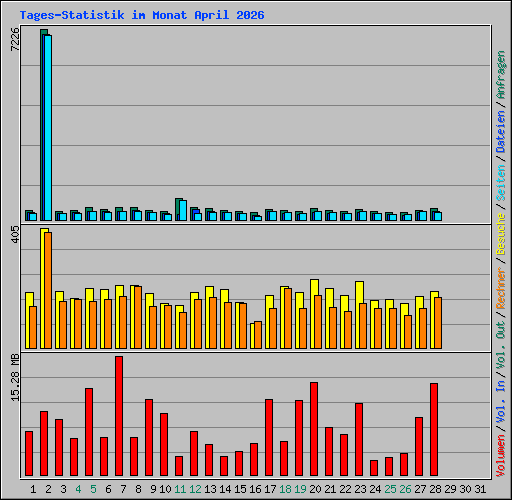The height and width of the screenshot is (500, 512).
Task: Click day label 31 on the x-axis
Action: 480,489
